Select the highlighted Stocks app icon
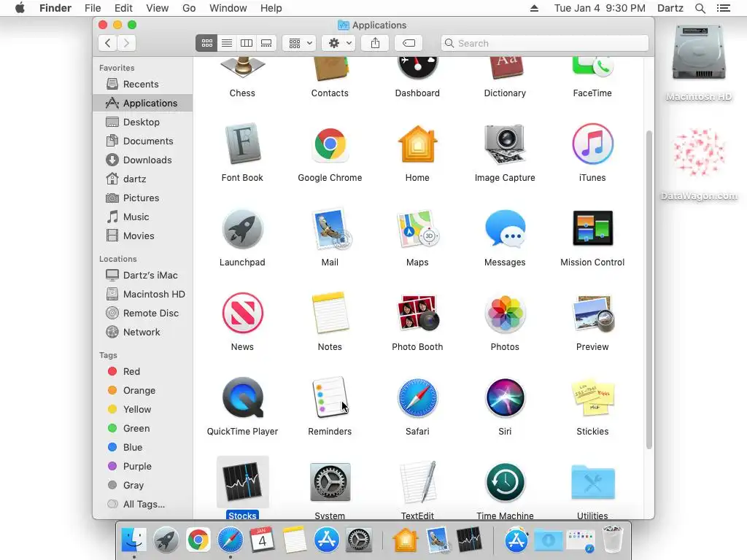Viewport: 747px width, 560px height. point(242,482)
